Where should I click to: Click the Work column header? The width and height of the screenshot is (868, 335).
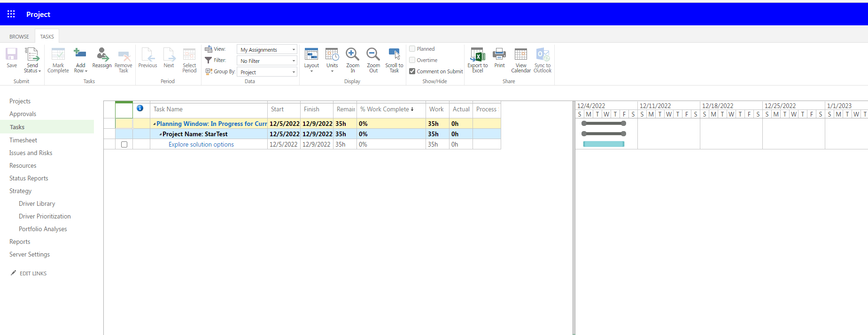pos(437,109)
